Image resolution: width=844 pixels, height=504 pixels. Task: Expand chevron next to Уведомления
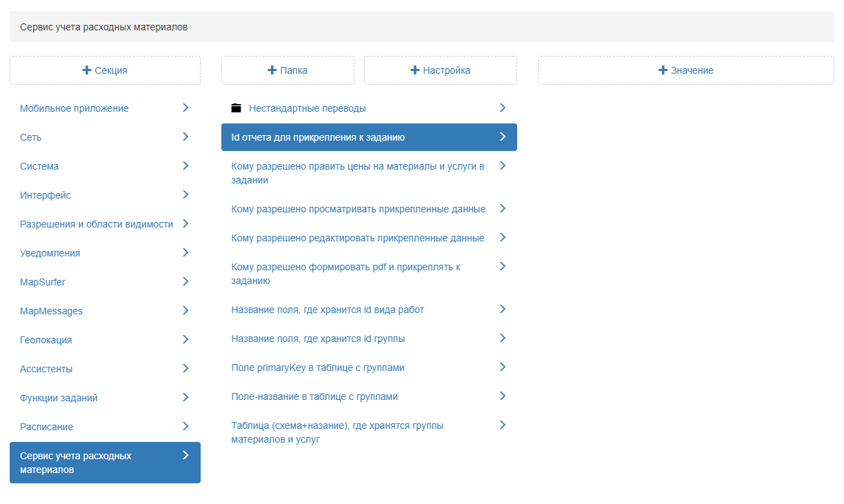(x=185, y=252)
